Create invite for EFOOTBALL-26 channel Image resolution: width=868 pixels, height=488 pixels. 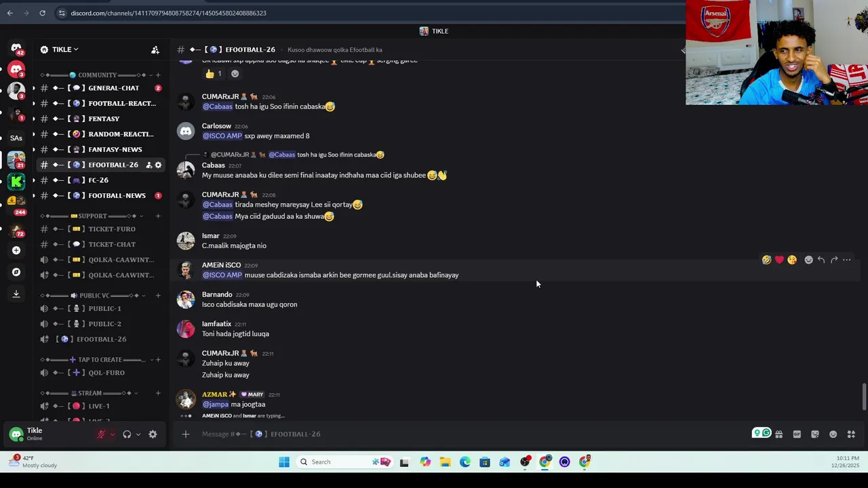149,165
